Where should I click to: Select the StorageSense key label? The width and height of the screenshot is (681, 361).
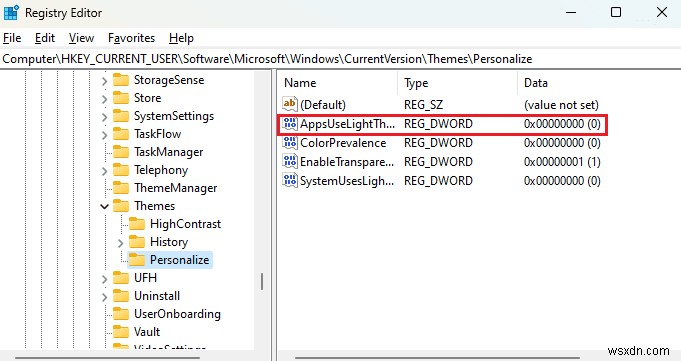tap(169, 80)
